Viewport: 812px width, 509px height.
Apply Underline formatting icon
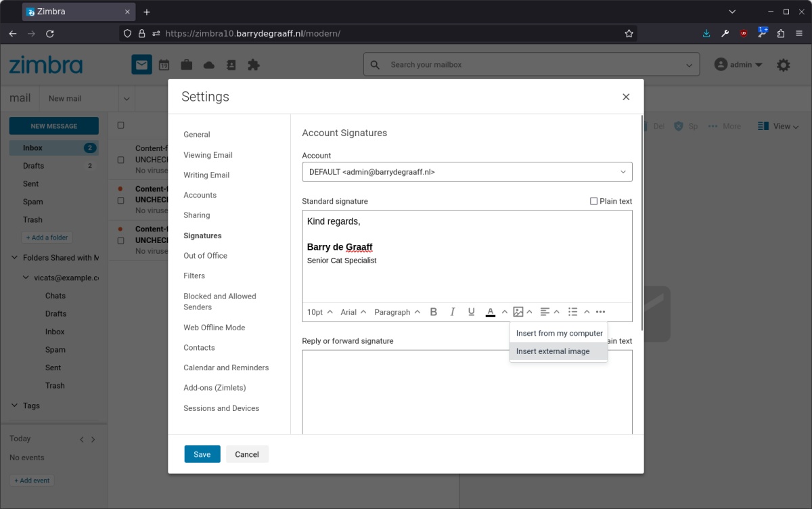point(472,312)
